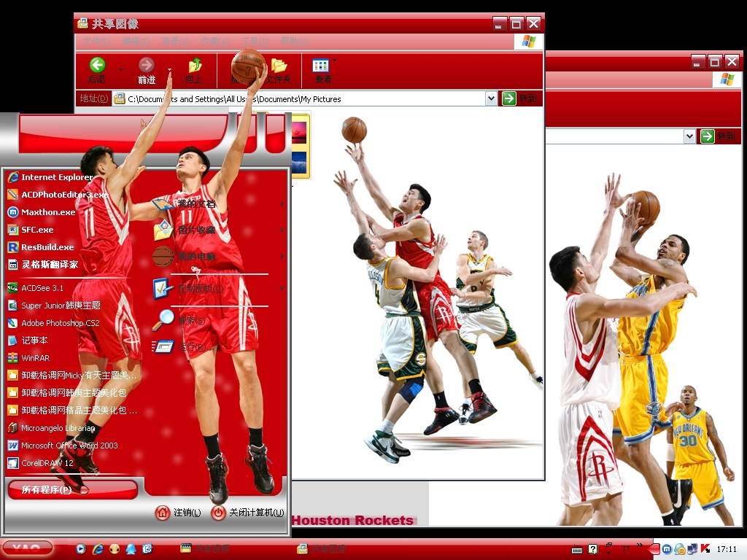
Task: Open Microangelo Librarian
Action: [52, 428]
